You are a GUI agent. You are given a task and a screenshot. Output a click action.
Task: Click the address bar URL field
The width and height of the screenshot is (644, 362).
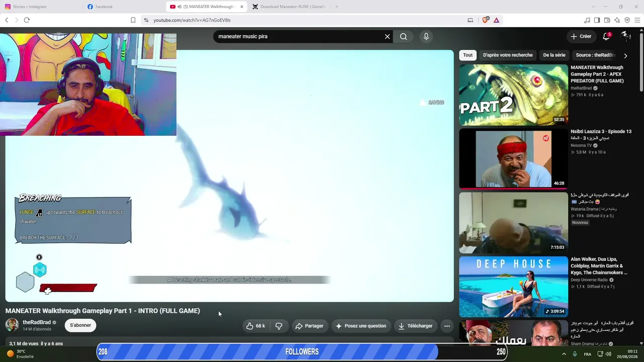tap(302, 20)
